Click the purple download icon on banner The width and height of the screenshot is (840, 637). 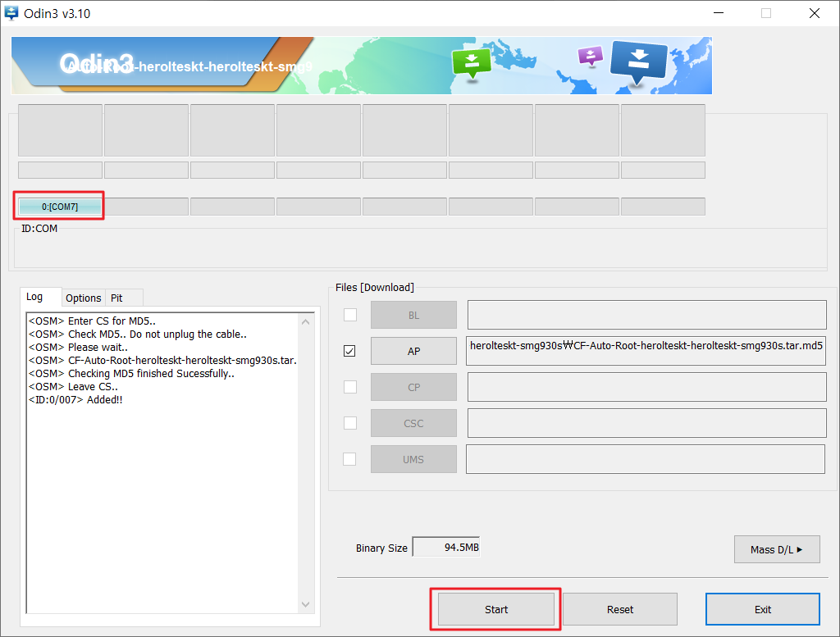pos(591,56)
